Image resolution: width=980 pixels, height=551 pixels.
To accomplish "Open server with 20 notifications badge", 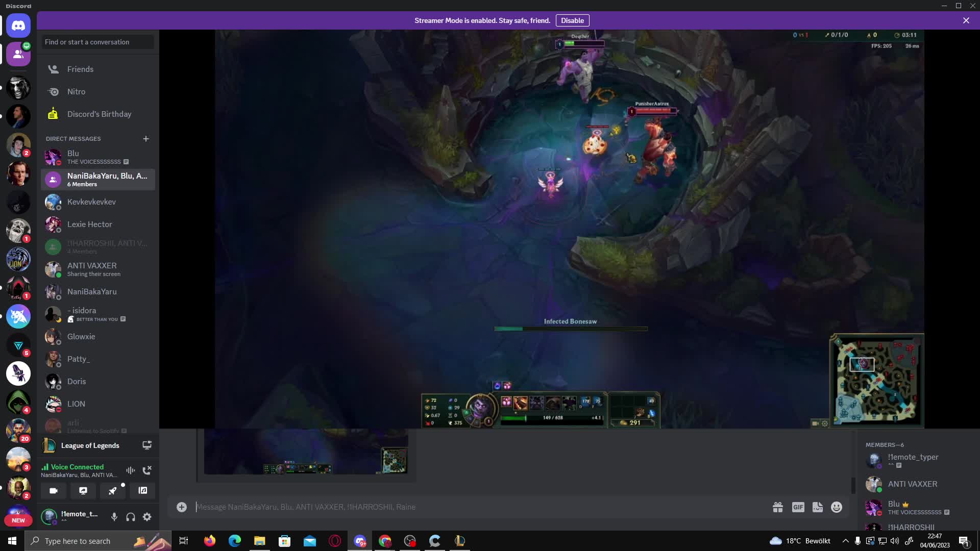I will 18,431.
